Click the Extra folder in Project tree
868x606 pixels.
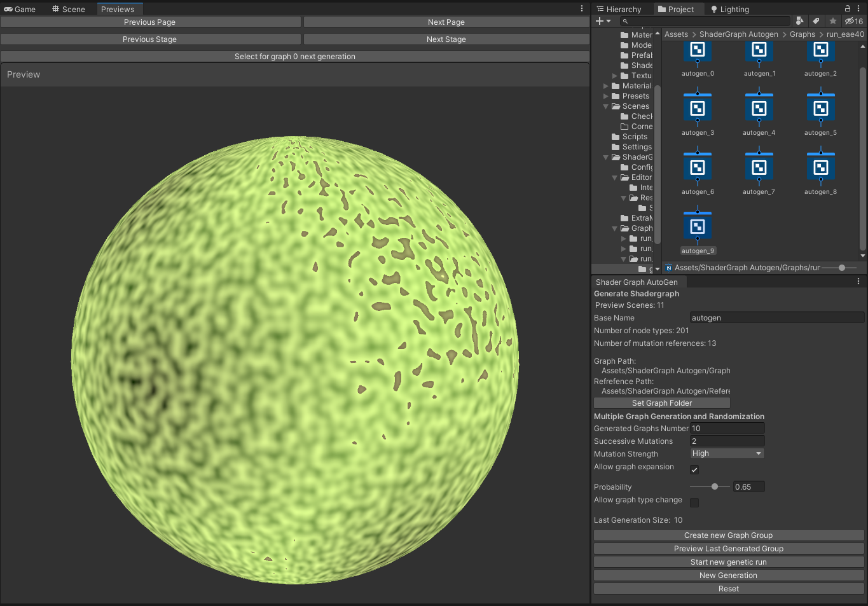click(637, 218)
